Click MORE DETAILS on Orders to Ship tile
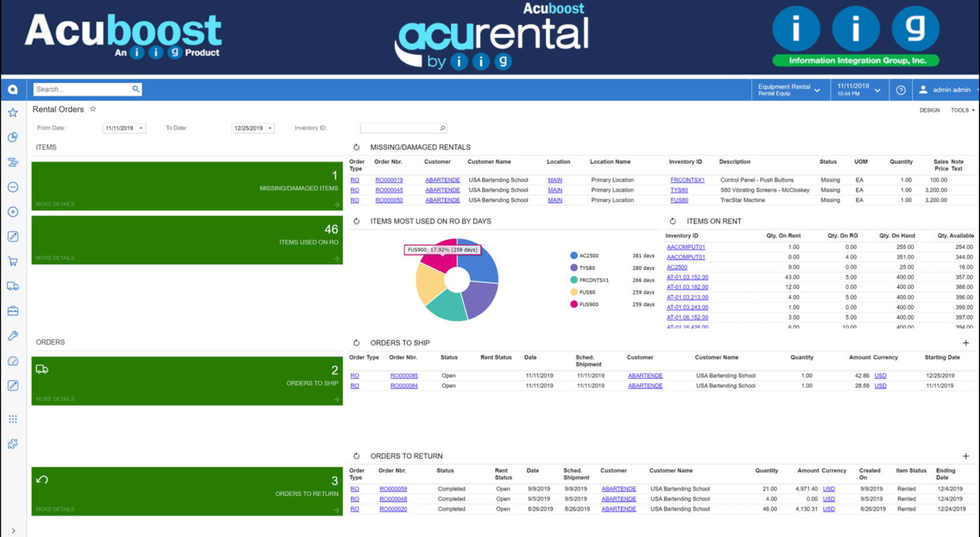 55,399
